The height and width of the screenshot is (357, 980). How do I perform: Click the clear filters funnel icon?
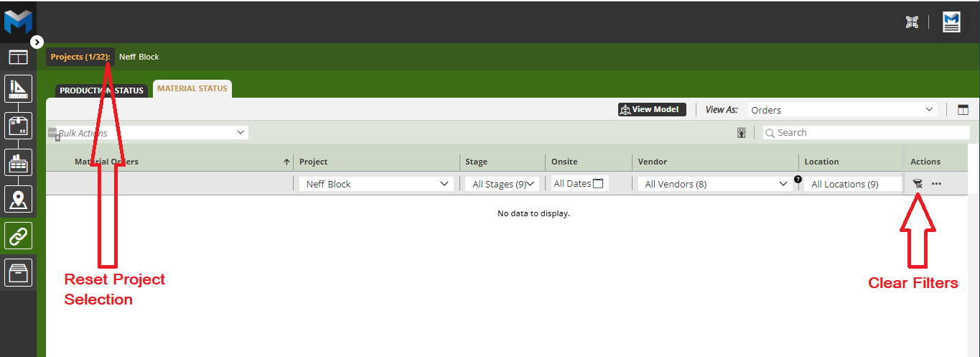[917, 184]
